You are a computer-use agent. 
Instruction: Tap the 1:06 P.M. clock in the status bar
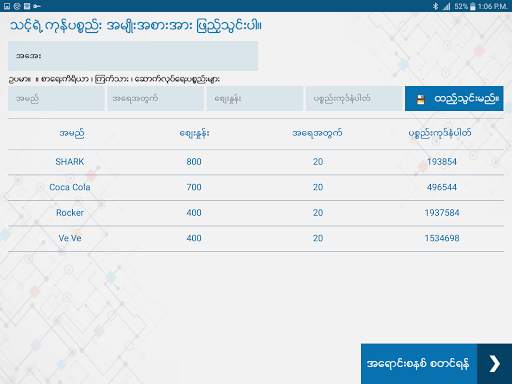tap(493, 6)
